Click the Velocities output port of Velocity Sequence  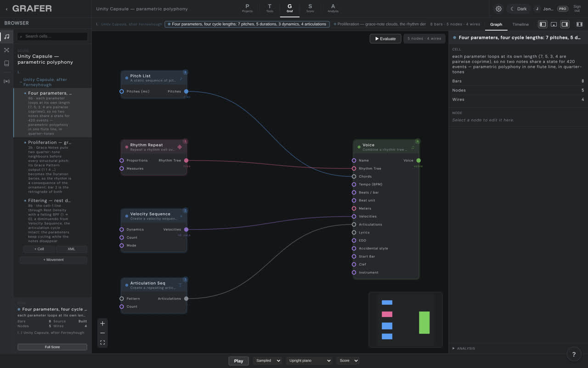click(186, 230)
